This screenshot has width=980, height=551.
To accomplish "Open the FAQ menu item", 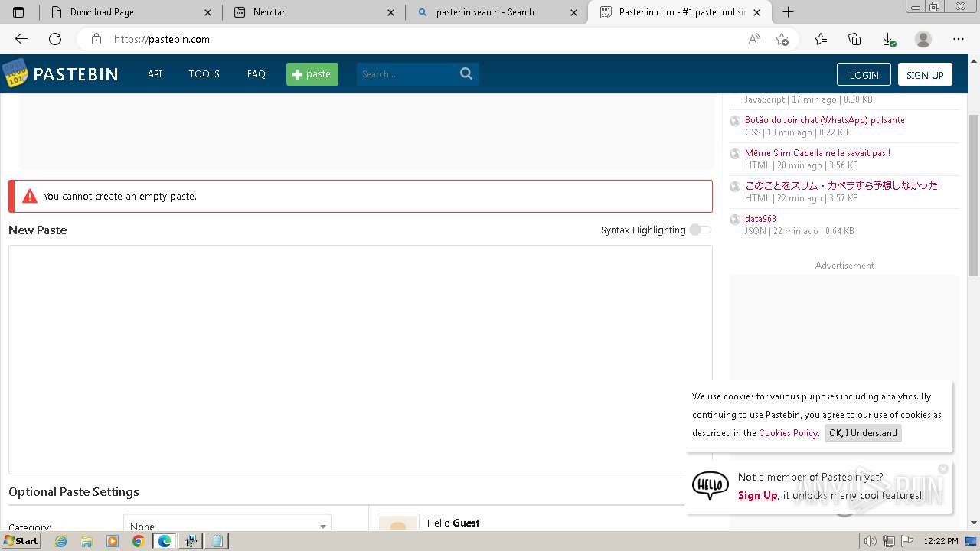I will click(256, 74).
